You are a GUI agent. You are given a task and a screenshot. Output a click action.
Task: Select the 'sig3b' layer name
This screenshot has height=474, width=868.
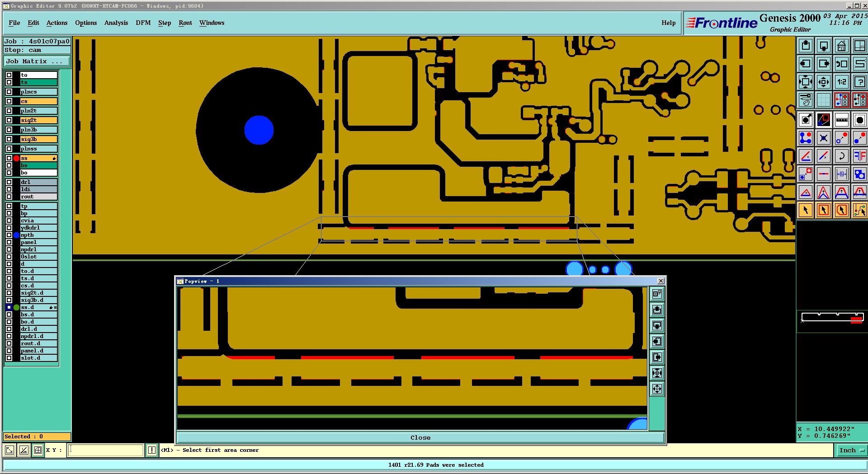click(x=39, y=139)
